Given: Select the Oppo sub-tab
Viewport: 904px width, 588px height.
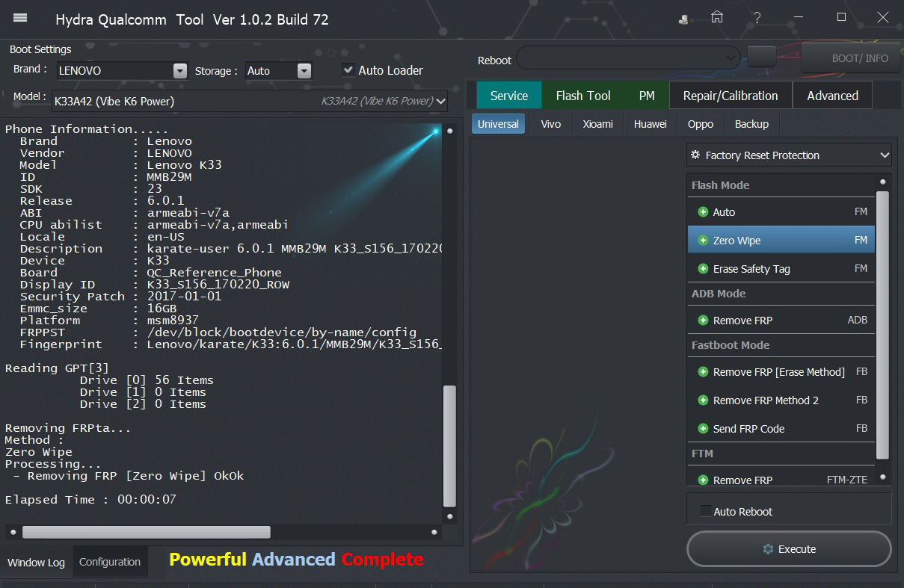Looking at the screenshot, I should coord(701,124).
